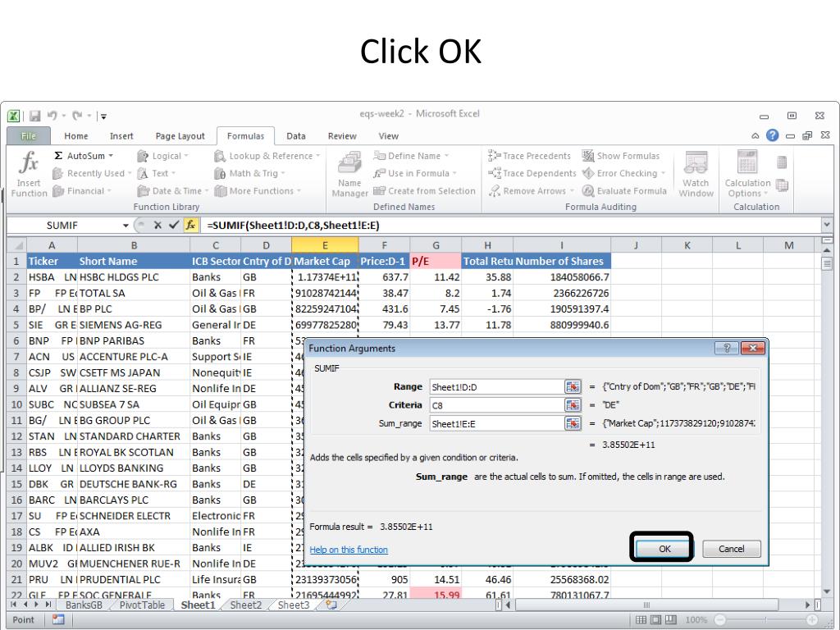Open Calculation Options
840x630 pixels.
tap(747, 174)
